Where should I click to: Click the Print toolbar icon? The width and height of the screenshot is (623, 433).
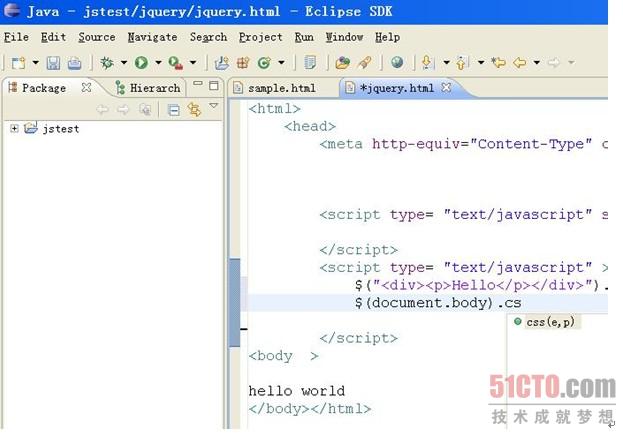click(74, 63)
